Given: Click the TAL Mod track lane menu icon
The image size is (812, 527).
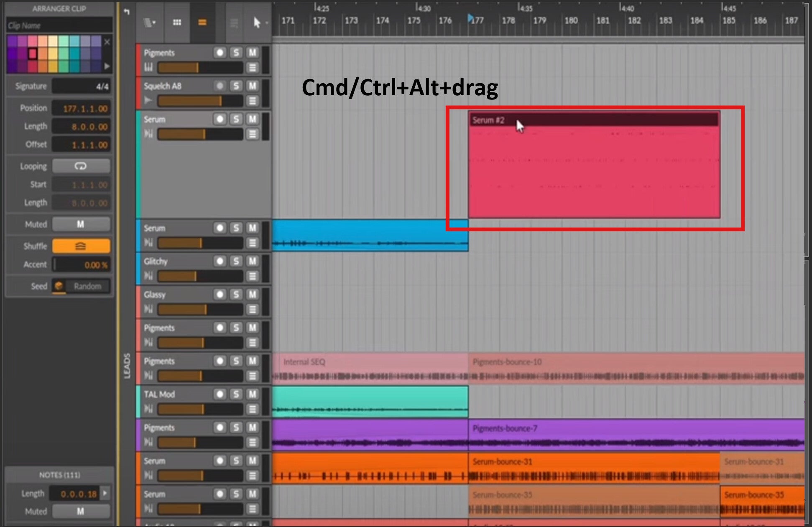Looking at the screenshot, I should [x=252, y=409].
